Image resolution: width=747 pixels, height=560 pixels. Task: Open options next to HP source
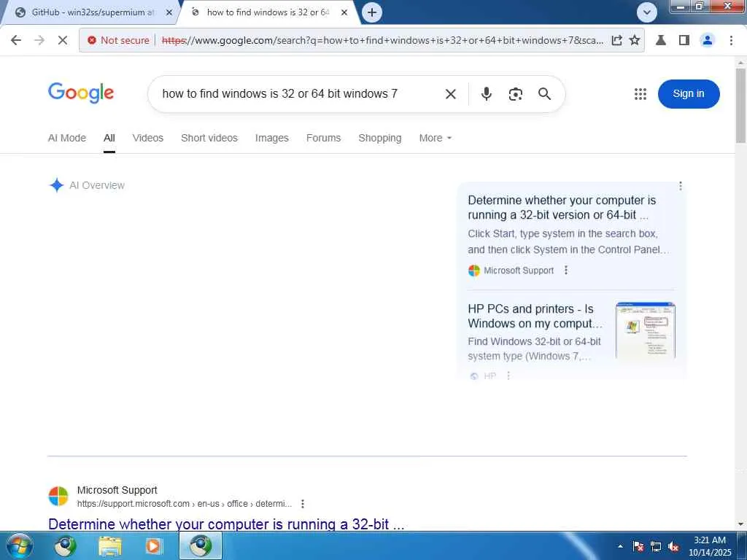coord(508,376)
